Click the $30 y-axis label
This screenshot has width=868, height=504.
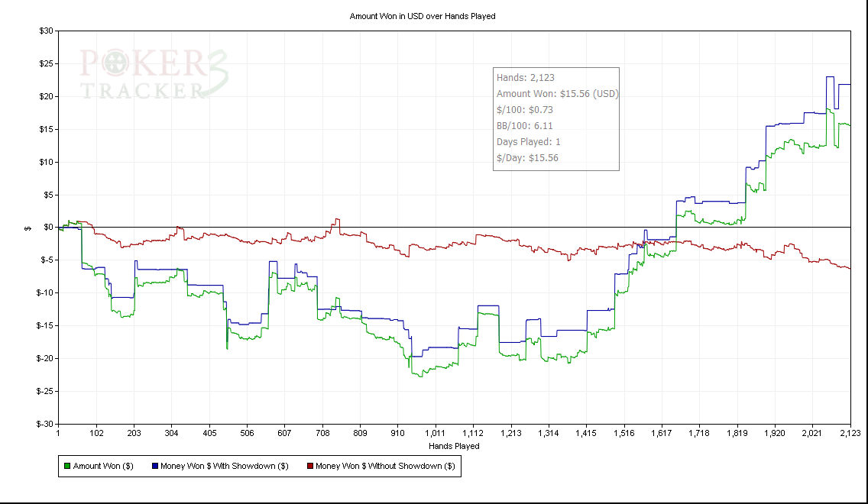pos(46,31)
